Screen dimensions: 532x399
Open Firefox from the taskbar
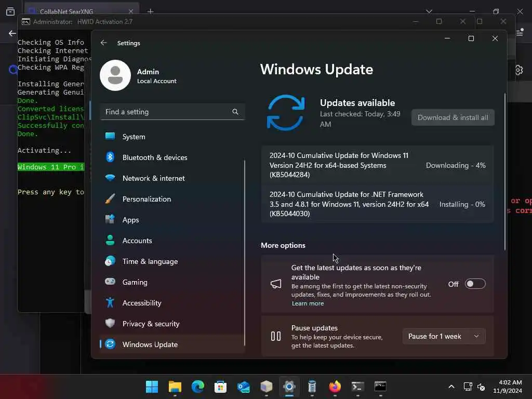335,387
